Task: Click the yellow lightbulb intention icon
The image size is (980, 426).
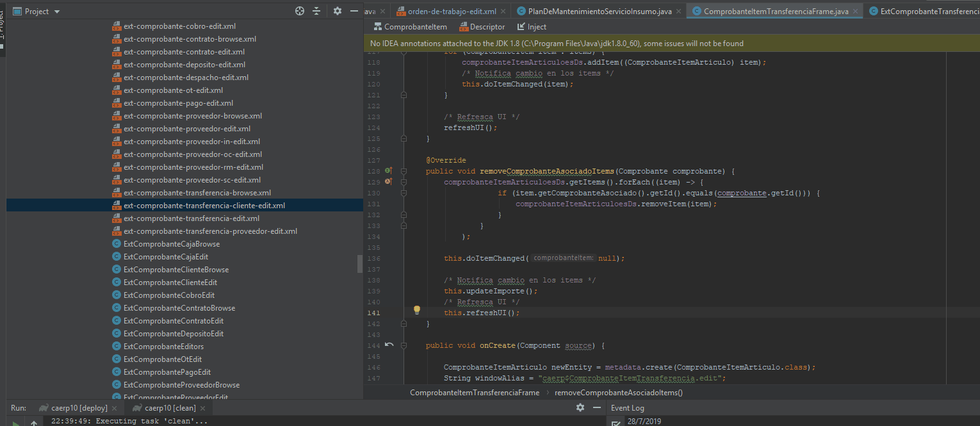Action: tap(417, 310)
